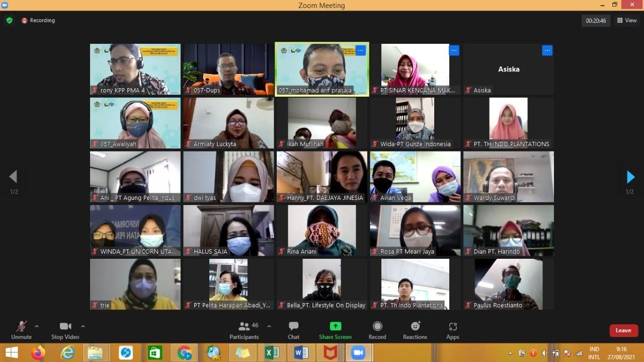Click the Share Screen icon
The height and width of the screenshot is (362, 644).
click(x=335, y=330)
